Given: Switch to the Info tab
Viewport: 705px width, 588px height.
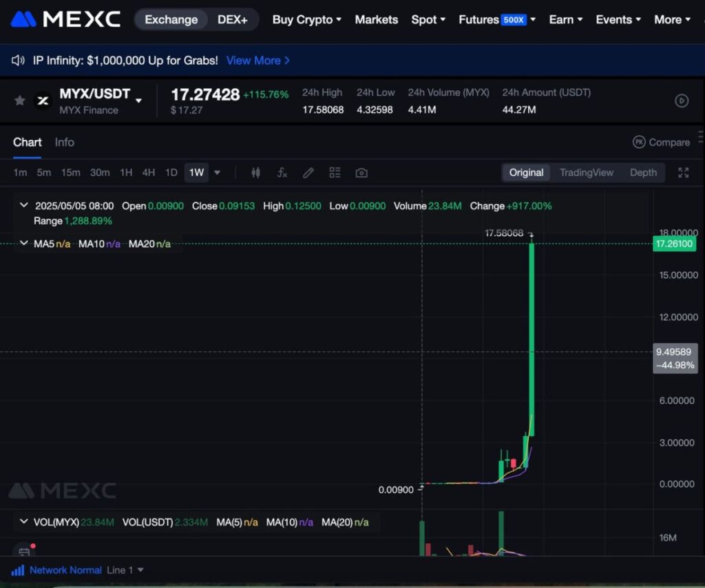Looking at the screenshot, I should [64, 142].
